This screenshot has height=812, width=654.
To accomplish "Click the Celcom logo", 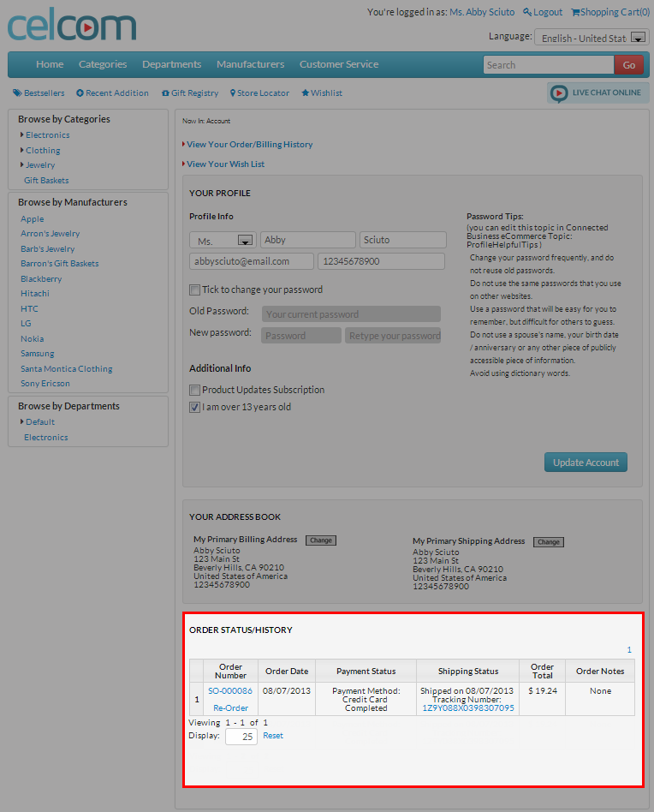I will click(x=71, y=26).
